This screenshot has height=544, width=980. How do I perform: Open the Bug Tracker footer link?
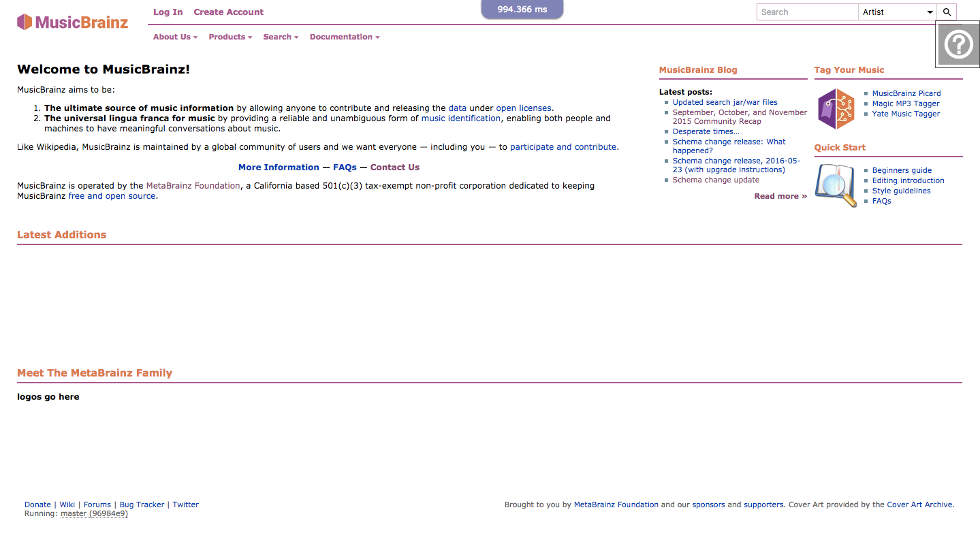tap(142, 505)
